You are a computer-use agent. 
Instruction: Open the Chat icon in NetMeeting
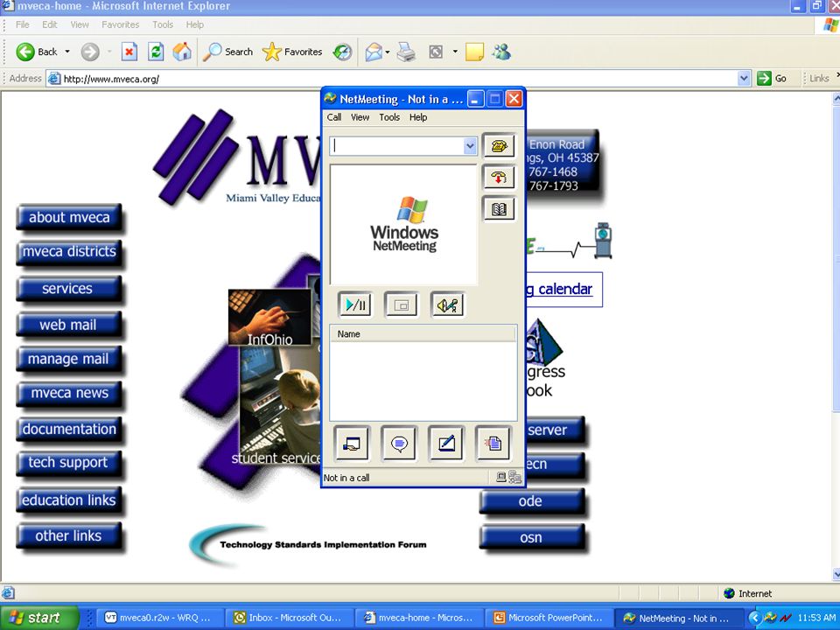399,444
